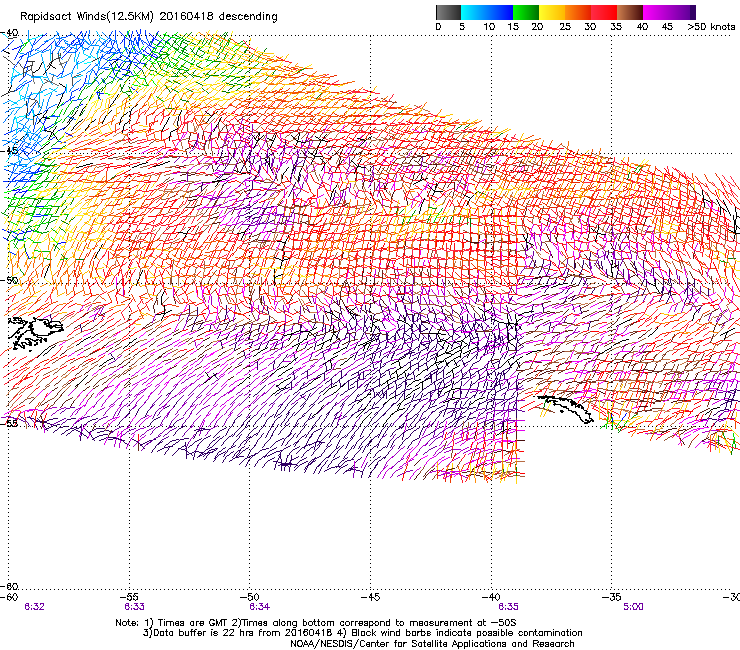Click the plot title 'Rapidscat Winds(12.5KM) 20160418 descending'
740x650 pixels.
click(149, 16)
